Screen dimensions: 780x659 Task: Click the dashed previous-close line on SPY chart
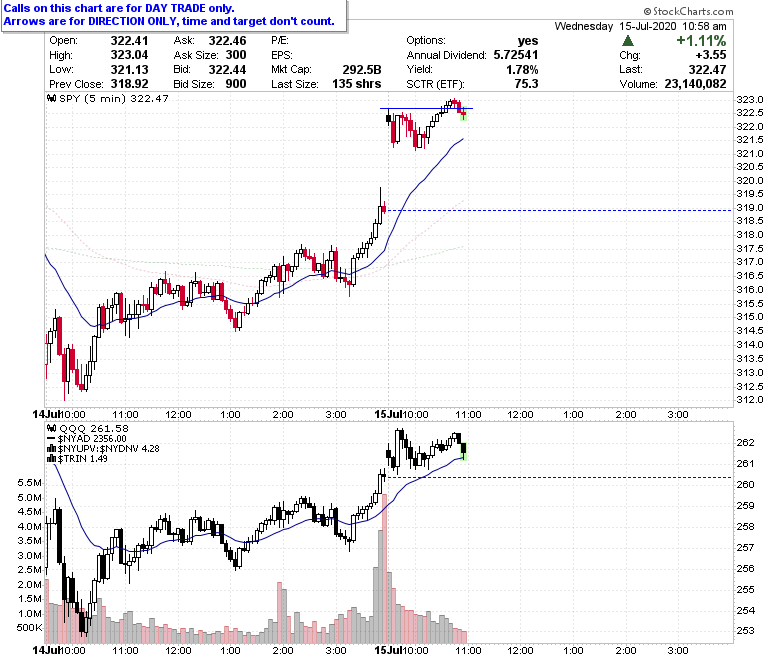point(559,210)
